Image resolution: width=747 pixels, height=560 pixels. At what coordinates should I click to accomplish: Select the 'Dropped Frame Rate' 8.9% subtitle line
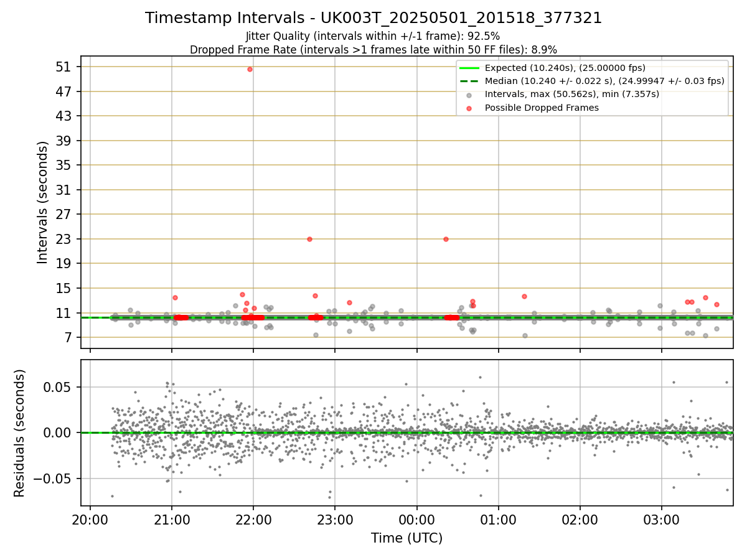tap(374, 50)
